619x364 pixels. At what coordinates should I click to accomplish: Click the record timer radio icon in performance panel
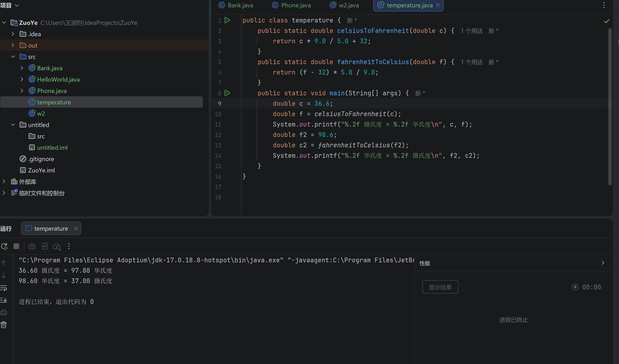575,287
